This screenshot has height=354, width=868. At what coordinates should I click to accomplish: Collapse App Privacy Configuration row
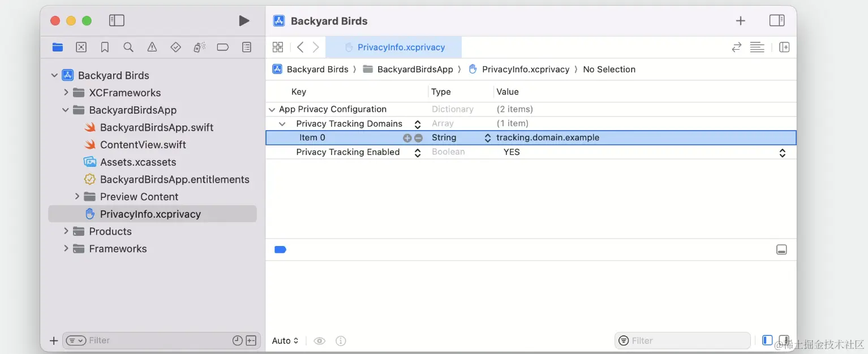click(x=272, y=110)
